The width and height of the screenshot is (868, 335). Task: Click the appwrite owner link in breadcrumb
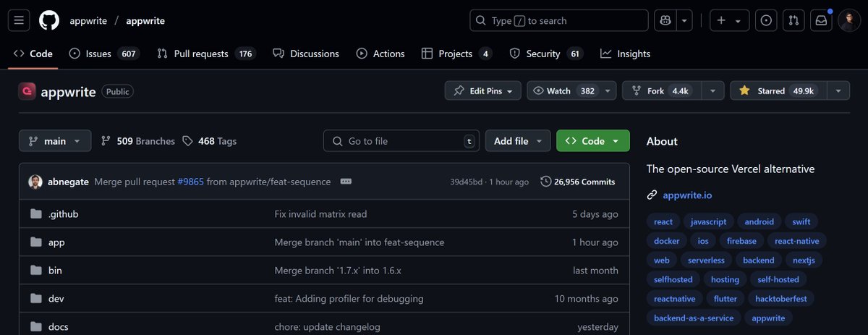click(88, 21)
